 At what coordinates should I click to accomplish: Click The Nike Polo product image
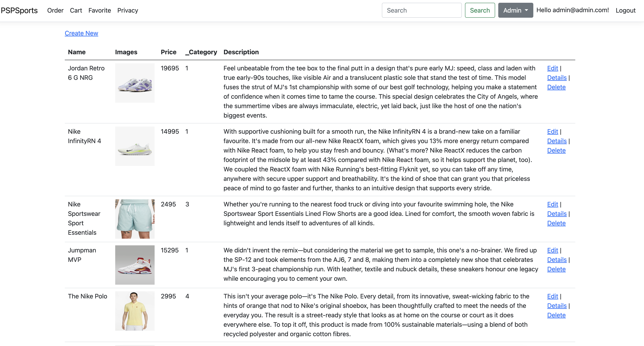click(x=135, y=311)
